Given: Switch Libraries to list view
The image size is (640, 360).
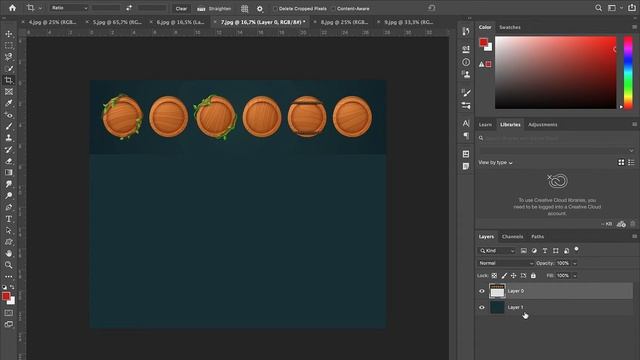Looking at the screenshot, I should (x=631, y=162).
